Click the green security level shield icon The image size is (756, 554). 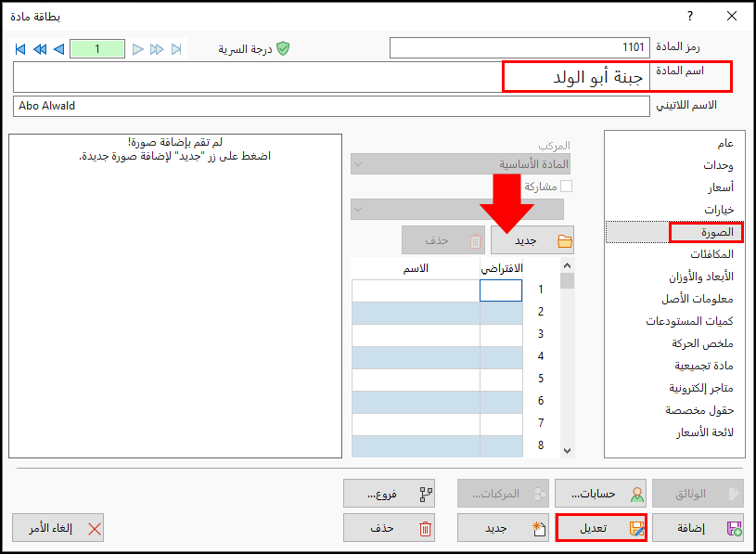pos(283,48)
